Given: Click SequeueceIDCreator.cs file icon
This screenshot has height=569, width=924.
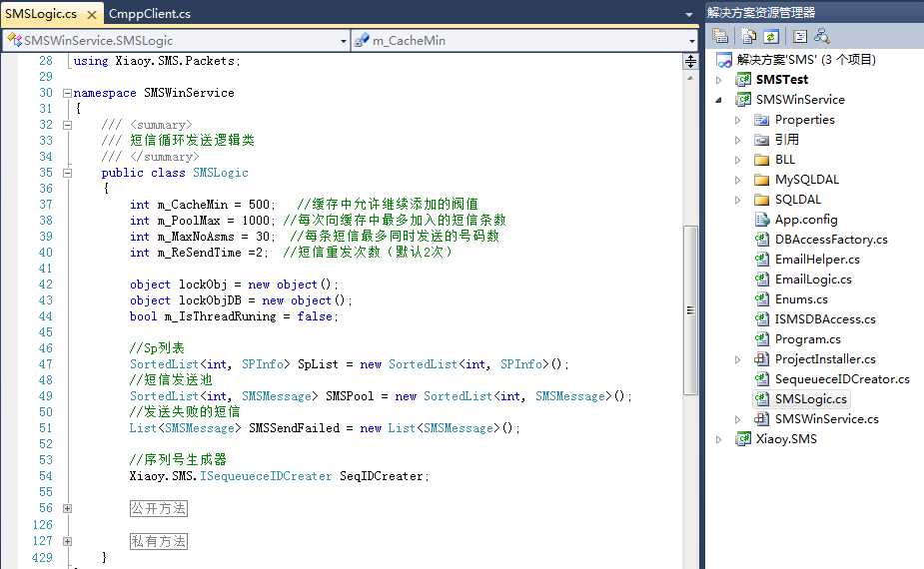Looking at the screenshot, I should (x=762, y=378).
